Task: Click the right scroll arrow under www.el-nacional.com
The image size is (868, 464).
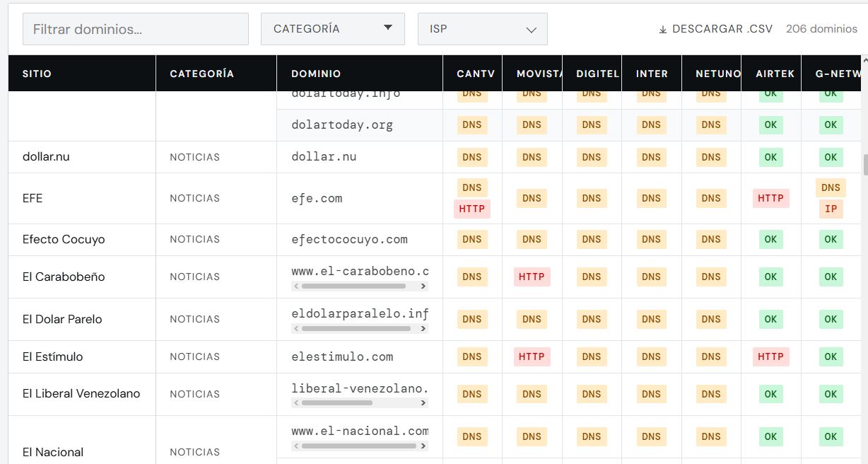Action: pos(423,446)
